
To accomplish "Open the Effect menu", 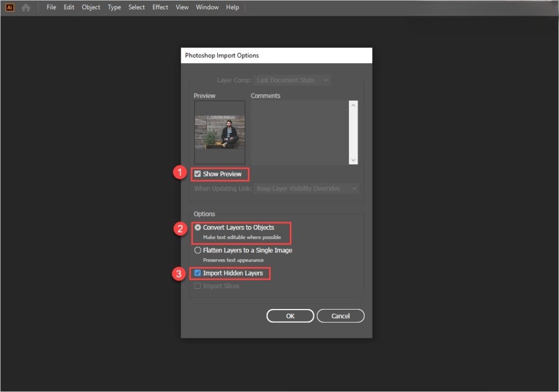I will click(x=160, y=7).
